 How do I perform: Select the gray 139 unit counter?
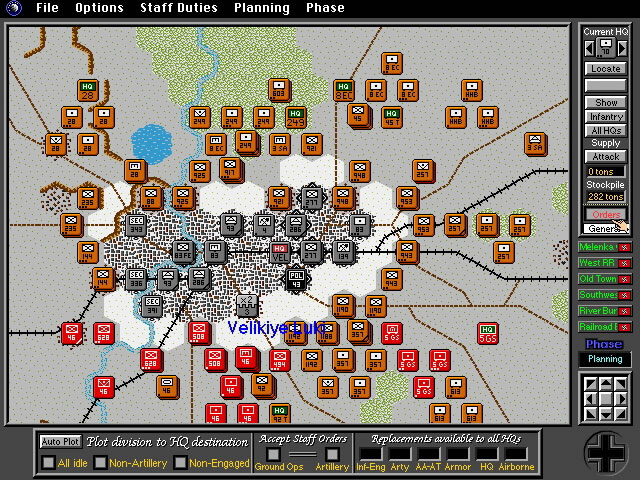pyautogui.click(x=343, y=252)
